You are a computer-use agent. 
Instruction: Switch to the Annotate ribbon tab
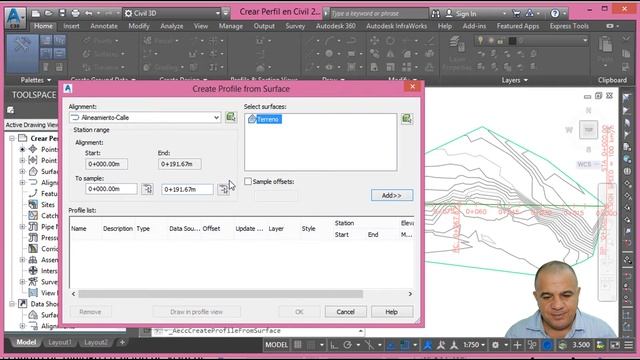click(x=104, y=26)
